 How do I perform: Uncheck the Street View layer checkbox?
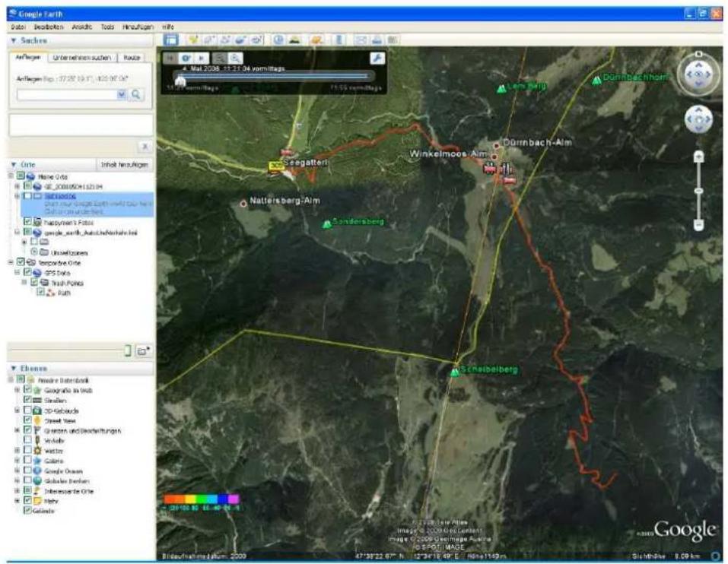tap(27, 420)
